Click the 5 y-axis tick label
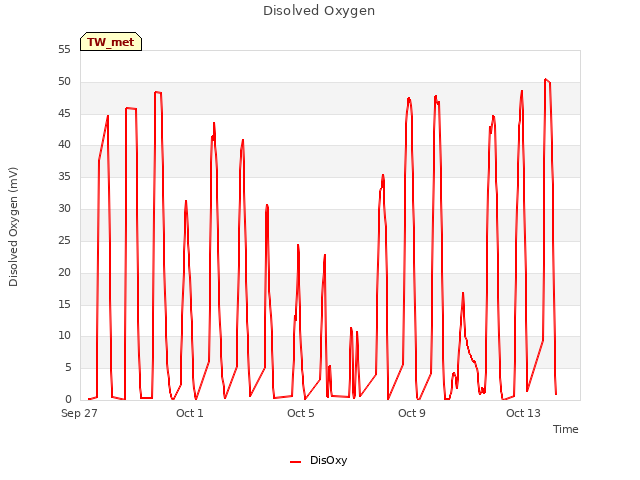Screen dimensions: 640x480 68,368
